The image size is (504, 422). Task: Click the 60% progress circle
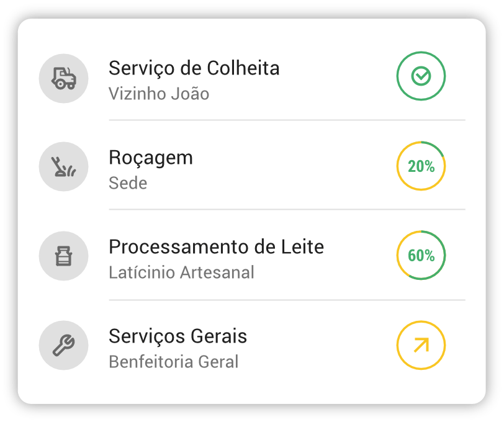click(x=421, y=256)
